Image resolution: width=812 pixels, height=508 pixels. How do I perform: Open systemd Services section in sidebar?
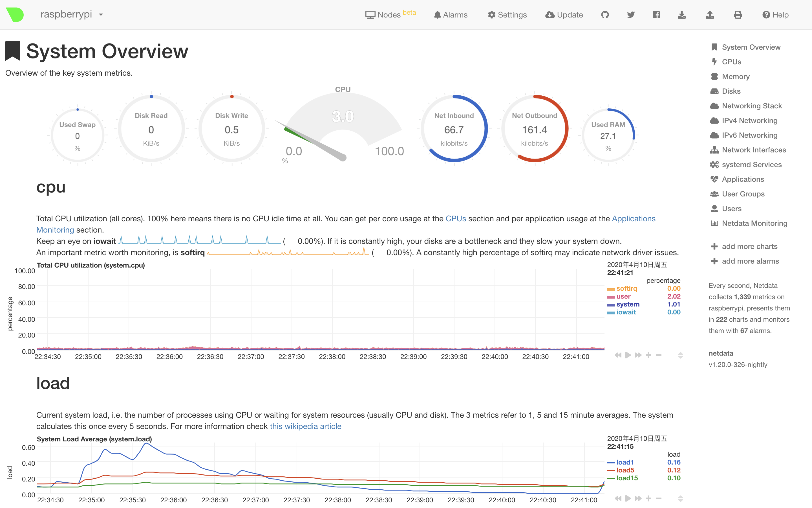[746, 165]
